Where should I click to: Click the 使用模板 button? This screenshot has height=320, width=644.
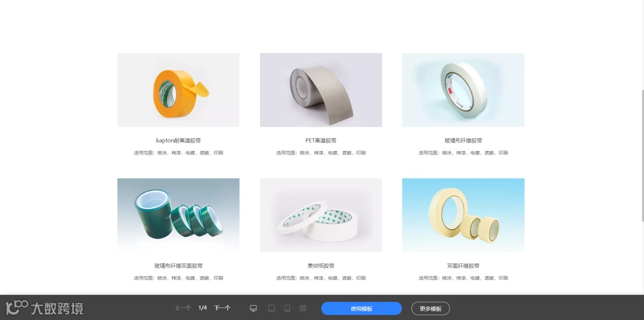coord(361,309)
